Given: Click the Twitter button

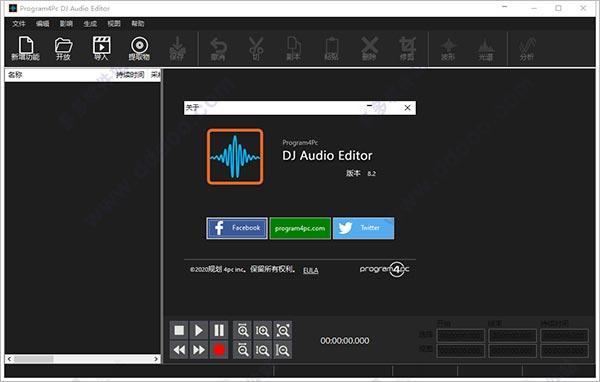Looking at the screenshot, I should 363,228.
